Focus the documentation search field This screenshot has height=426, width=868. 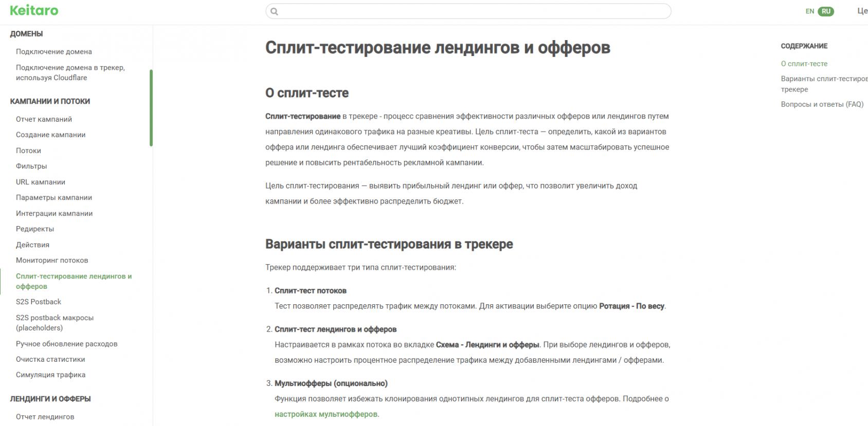468,11
